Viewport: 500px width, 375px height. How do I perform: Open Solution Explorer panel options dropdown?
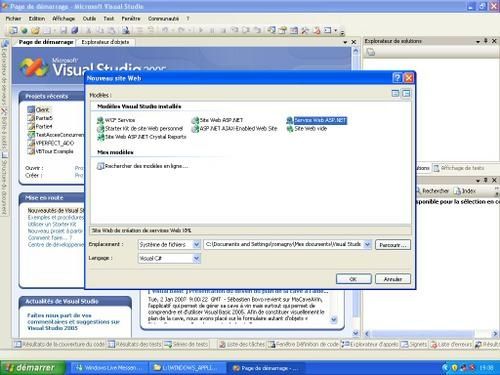pyautogui.click(x=478, y=41)
